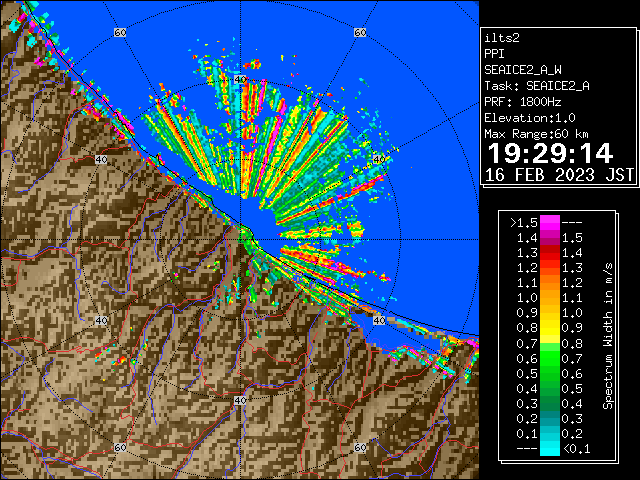
Task: Pick the dark green legend band beside 0.3
Action: click(550, 403)
